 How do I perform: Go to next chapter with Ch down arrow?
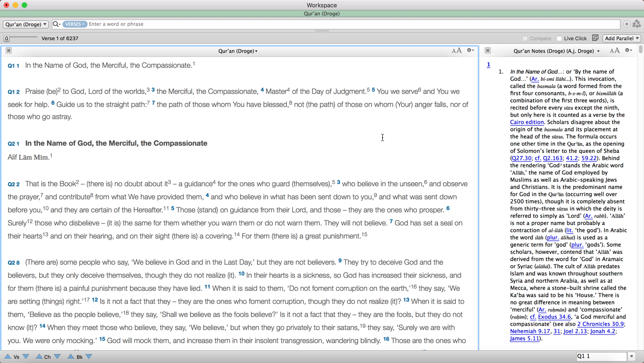point(57,356)
